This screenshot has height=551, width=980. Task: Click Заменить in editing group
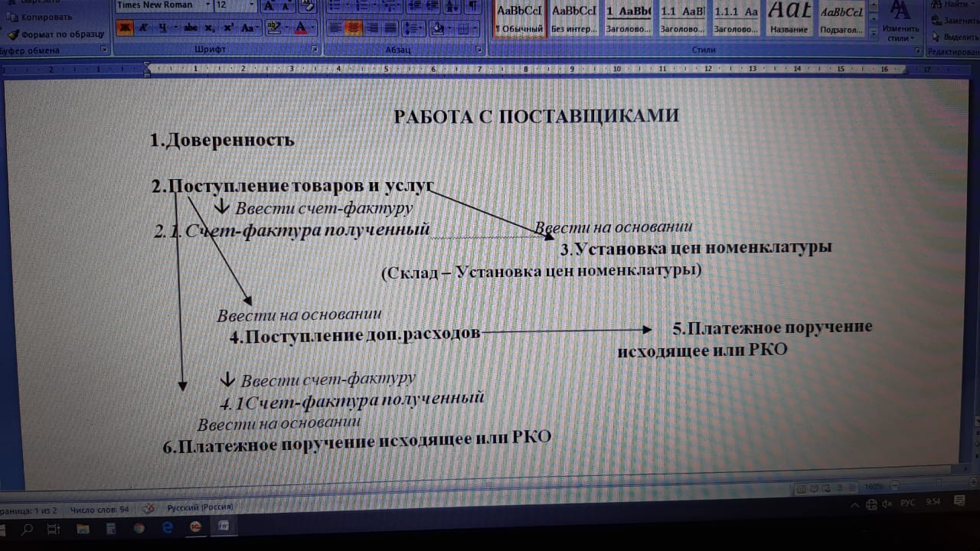pos(955,20)
